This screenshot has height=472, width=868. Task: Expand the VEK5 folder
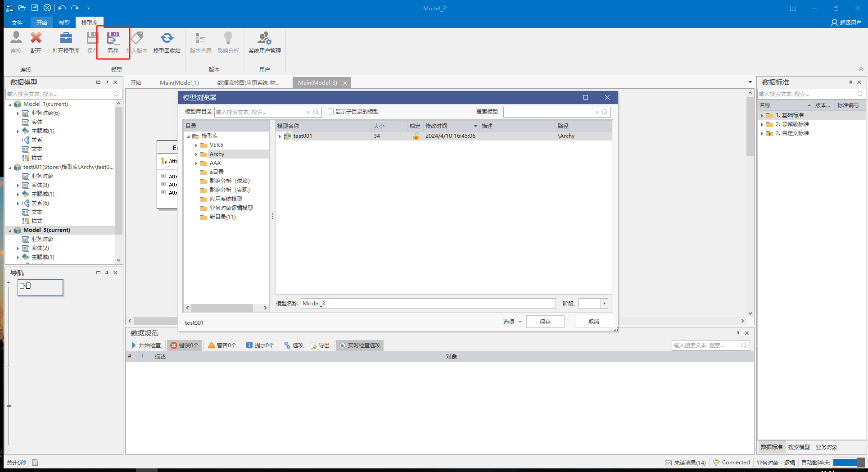click(x=196, y=145)
